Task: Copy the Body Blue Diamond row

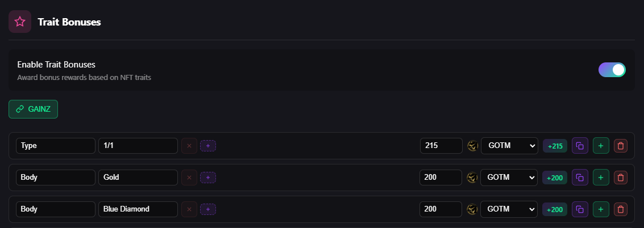Action: click(x=580, y=209)
